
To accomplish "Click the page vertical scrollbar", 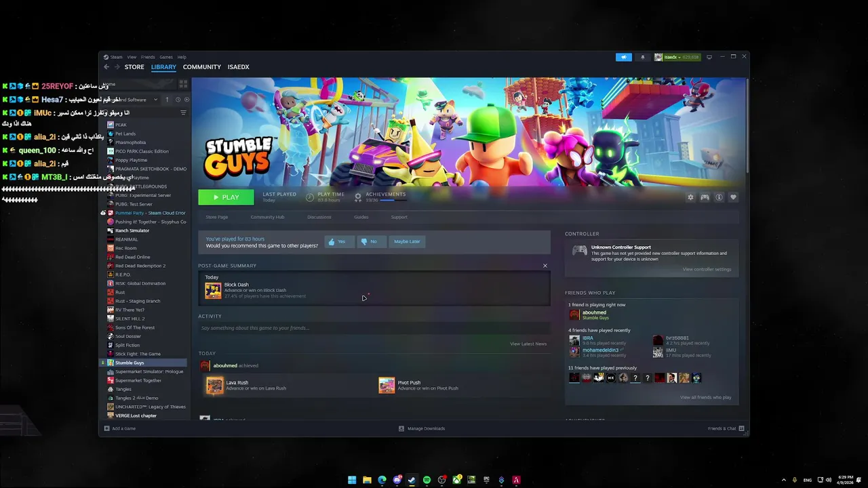I will [x=747, y=125].
